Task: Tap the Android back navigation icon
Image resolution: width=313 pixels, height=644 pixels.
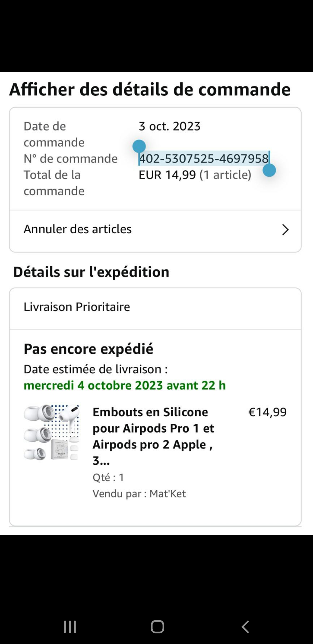Action: [x=245, y=627]
